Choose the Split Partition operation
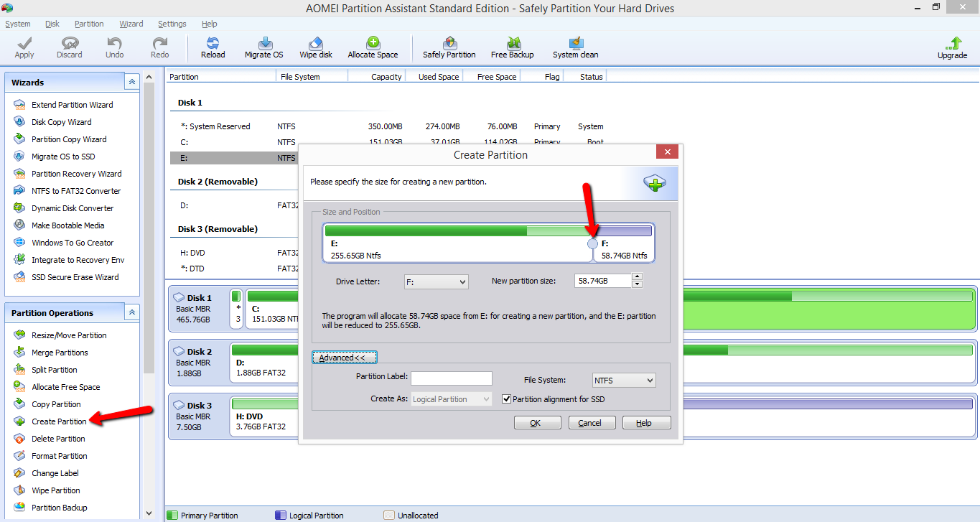The image size is (980, 522). tap(55, 370)
